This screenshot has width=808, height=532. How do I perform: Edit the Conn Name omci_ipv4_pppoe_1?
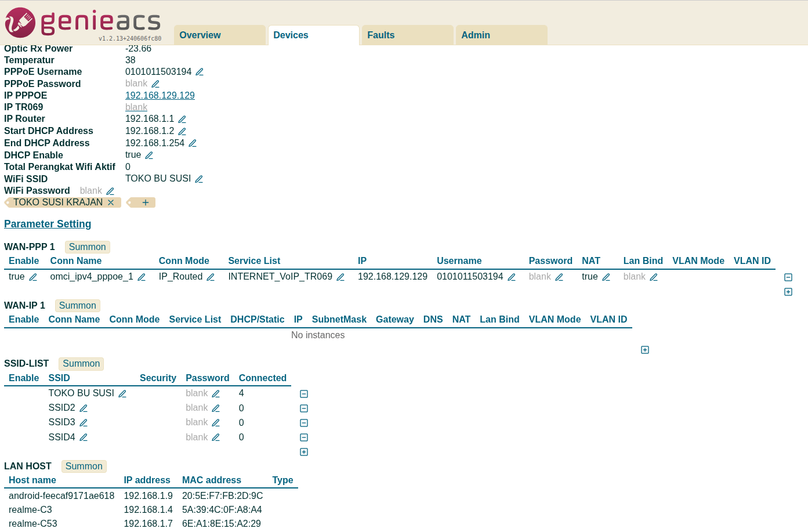(x=142, y=277)
